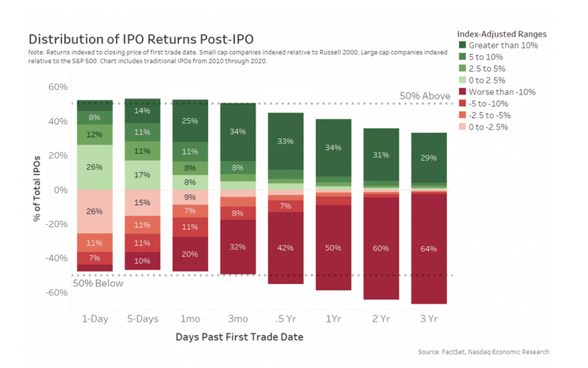Select the 25% segment in 1mo bar
The image size is (588, 368).
click(x=190, y=121)
